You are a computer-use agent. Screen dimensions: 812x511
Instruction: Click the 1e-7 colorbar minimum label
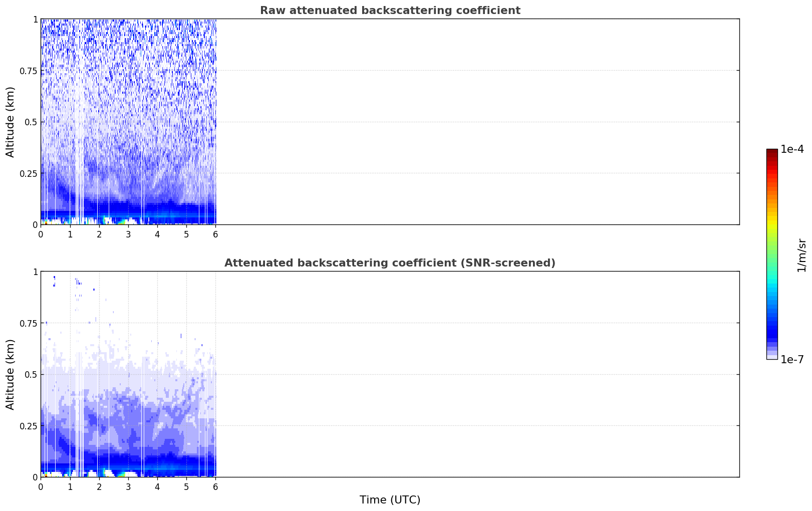coord(792,359)
